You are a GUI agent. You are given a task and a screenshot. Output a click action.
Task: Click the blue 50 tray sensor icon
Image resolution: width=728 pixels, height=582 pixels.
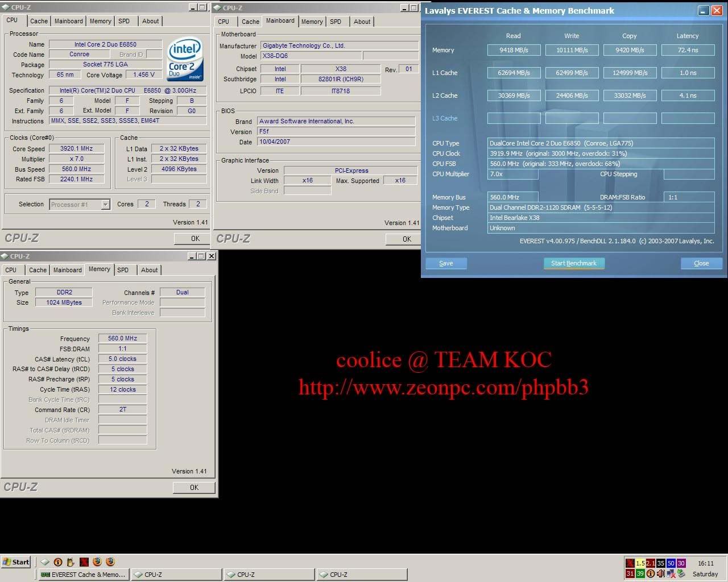[671, 563]
